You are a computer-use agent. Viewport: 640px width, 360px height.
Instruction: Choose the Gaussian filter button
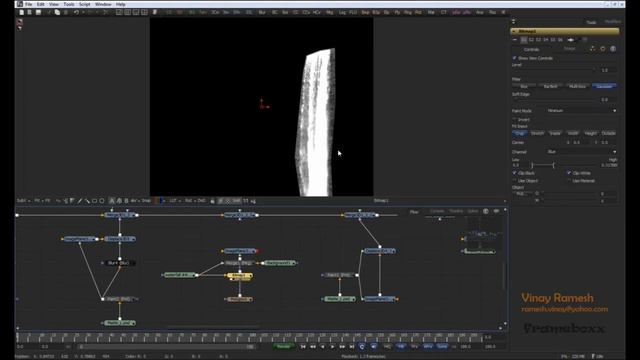coord(604,87)
